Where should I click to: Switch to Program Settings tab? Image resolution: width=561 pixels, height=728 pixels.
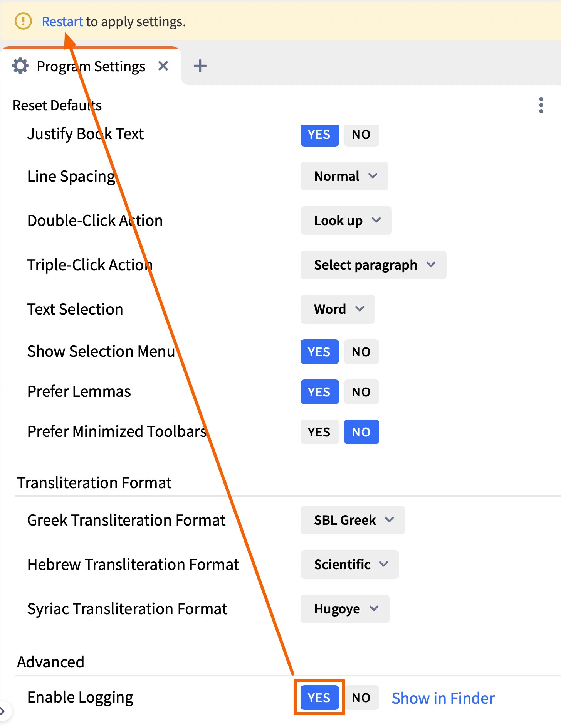click(x=91, y=66)
